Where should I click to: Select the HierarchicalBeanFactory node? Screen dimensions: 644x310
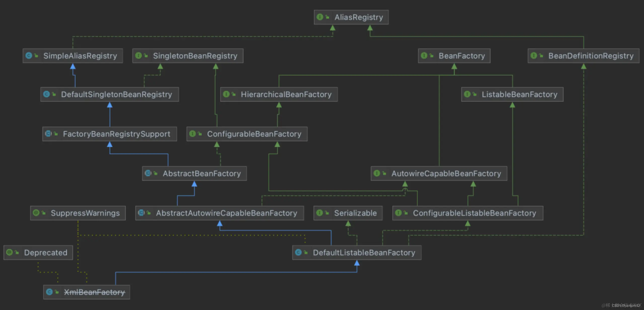(286, 94)
